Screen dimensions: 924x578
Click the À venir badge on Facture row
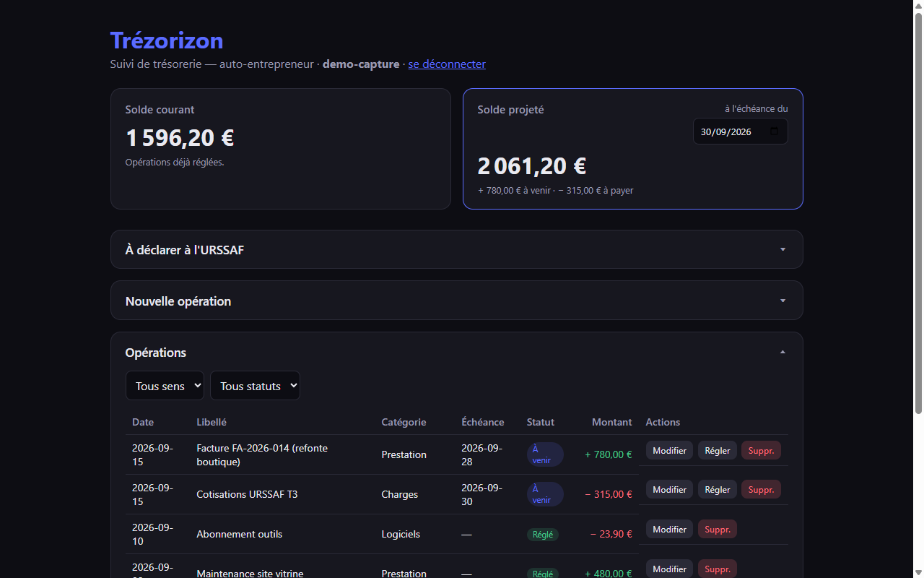pos(545,454)
